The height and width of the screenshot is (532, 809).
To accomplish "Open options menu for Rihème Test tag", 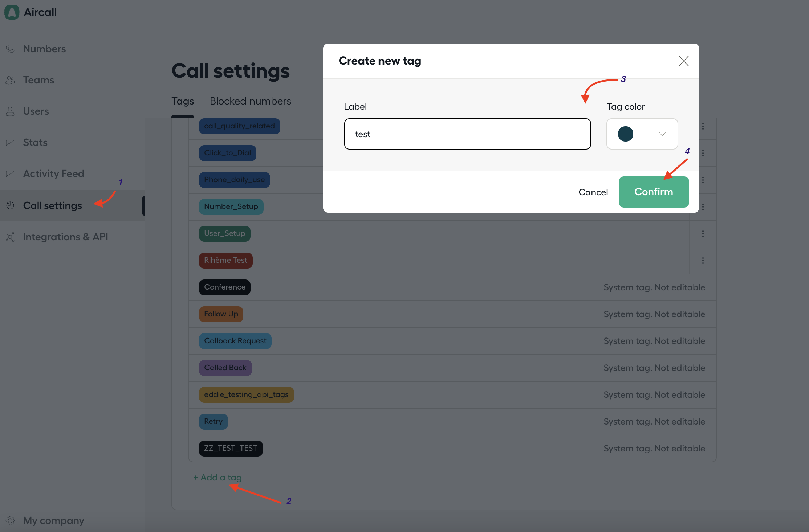I will (703, 261).
